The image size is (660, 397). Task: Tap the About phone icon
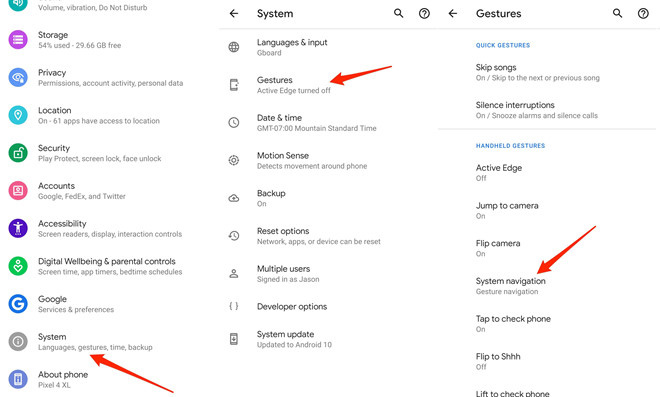click(x=18, y=379)
